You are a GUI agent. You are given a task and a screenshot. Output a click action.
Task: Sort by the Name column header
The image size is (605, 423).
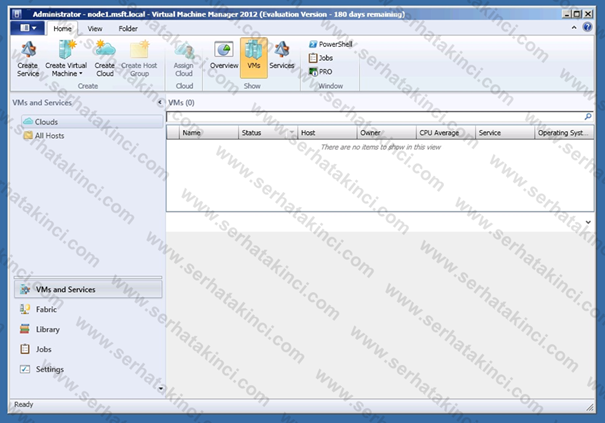point(209,132)
